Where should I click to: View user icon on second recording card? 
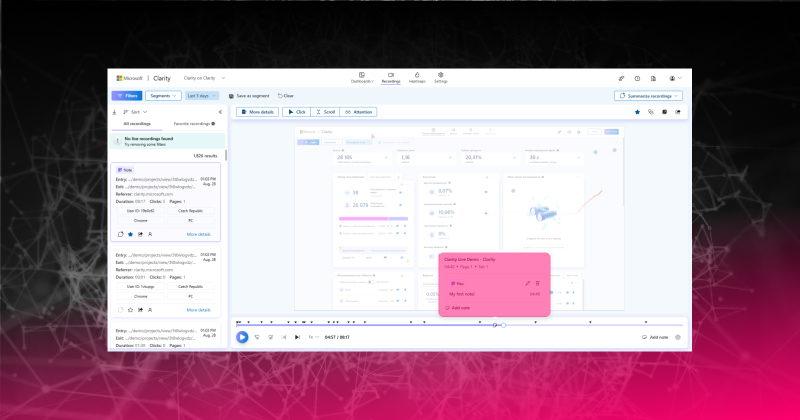click(x=150, y=310)
